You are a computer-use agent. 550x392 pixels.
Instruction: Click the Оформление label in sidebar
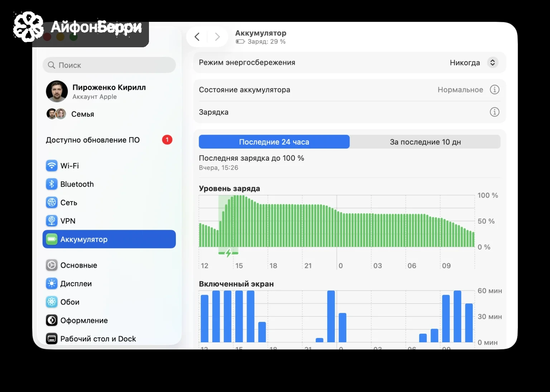(84, 320)
